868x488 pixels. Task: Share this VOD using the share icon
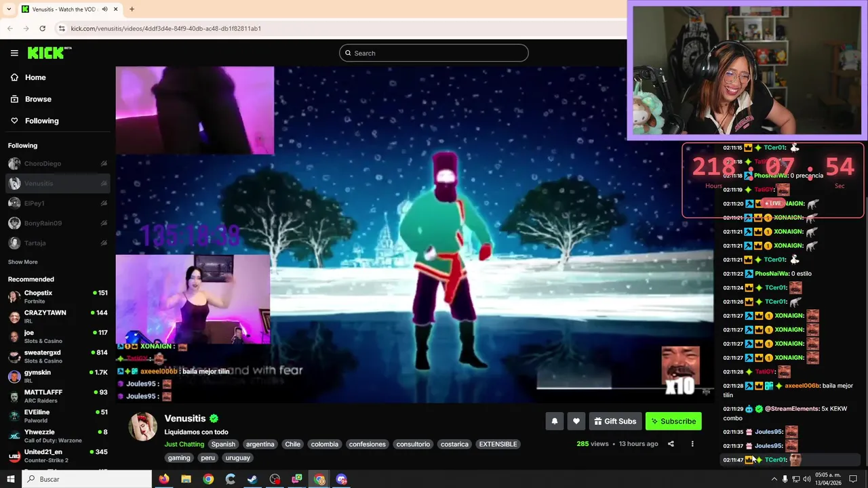(x=671, y=444)
